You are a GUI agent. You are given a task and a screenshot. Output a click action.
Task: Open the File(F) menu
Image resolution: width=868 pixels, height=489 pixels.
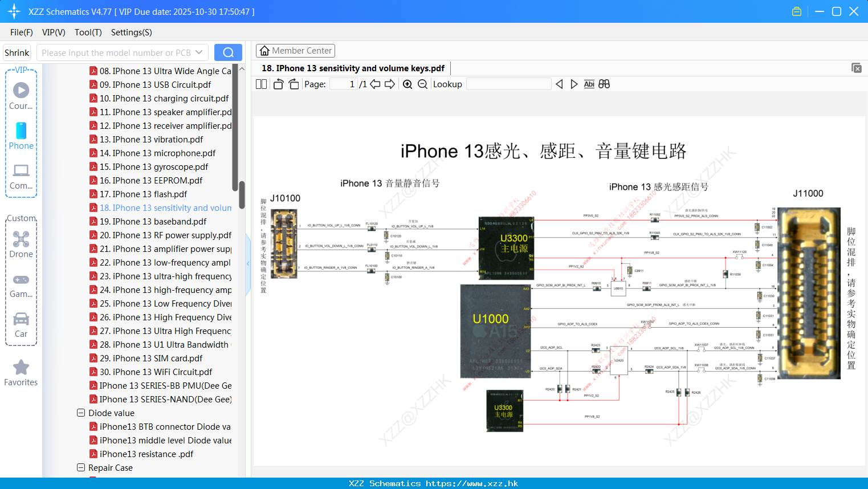(x=22, y=32)
